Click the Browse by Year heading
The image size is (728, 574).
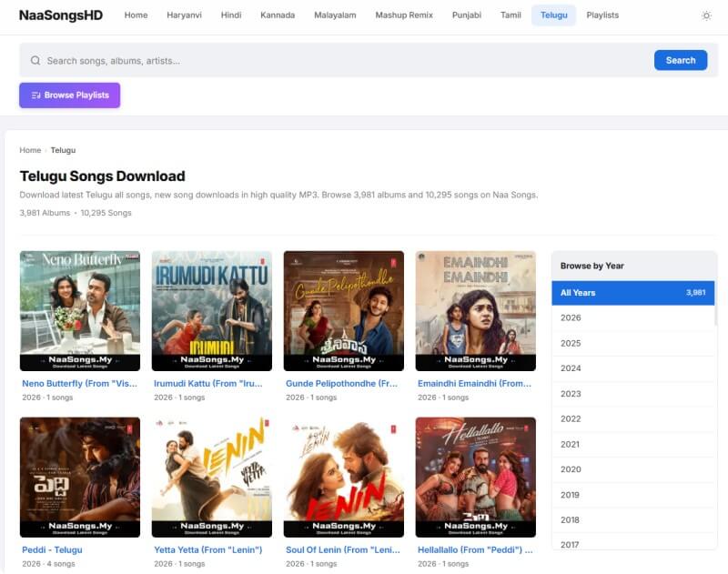(x=592, y=266)
